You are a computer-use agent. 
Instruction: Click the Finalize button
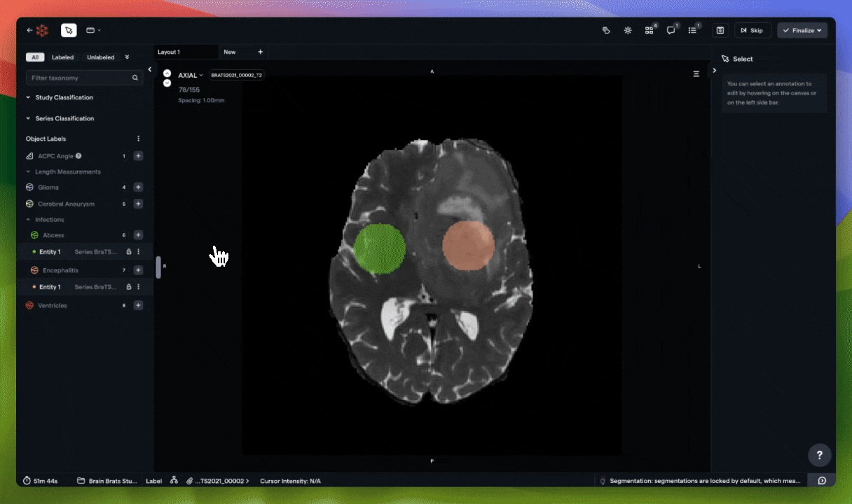coord(802,30)
